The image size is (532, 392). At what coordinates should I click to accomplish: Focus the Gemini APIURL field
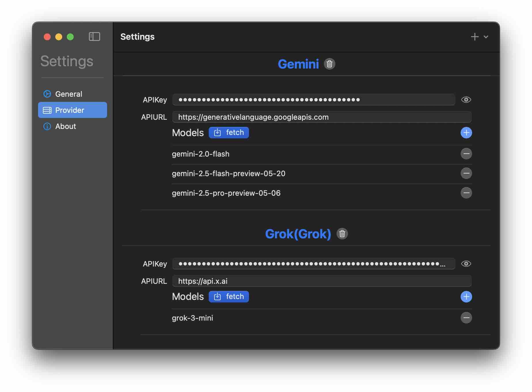[x=322, y=117]
